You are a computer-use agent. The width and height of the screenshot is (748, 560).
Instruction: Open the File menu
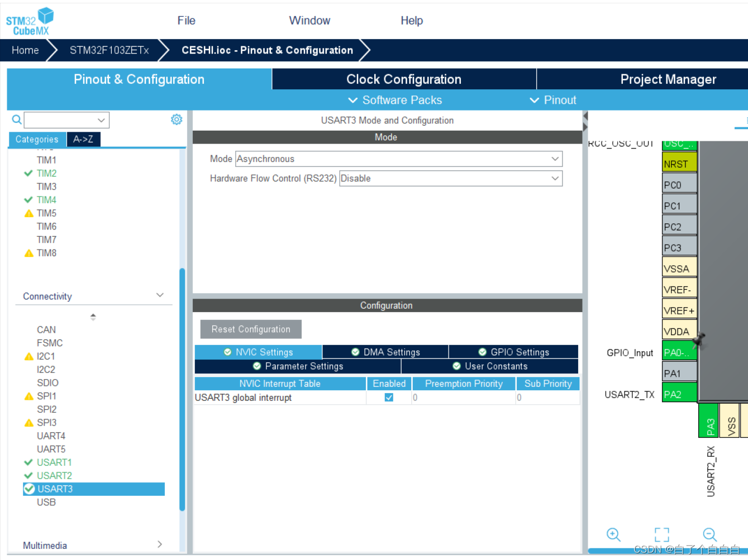point(186,21)
